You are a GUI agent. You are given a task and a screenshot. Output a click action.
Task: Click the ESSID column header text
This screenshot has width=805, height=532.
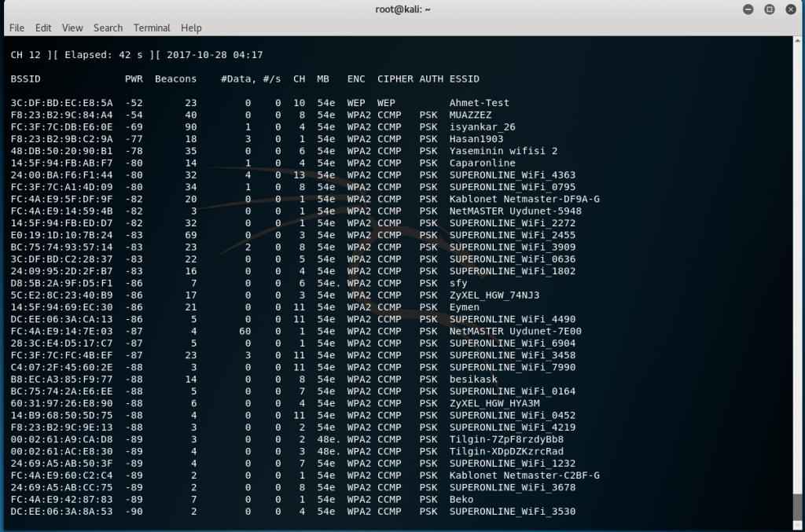(x=464, y=79)
